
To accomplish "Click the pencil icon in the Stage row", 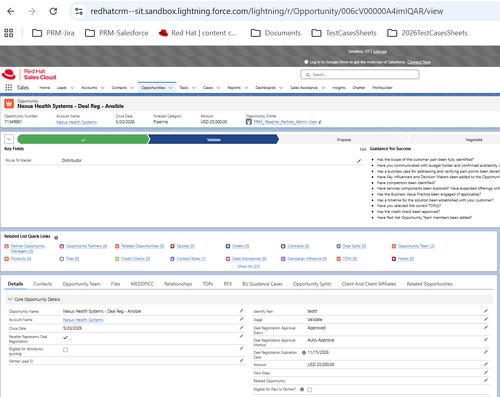I will pyautogui.click(x=486, y=319).
